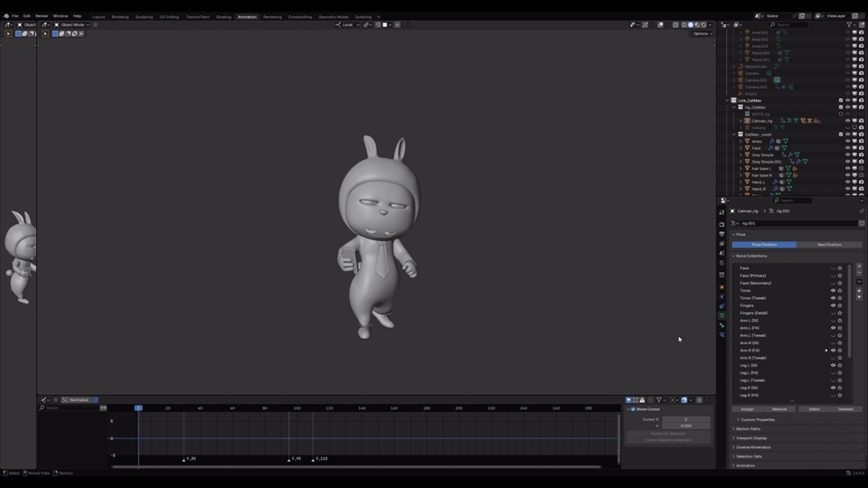Hide the Fingers bone collection
Image resolution: width=868 pixels, height=488 pixels.
[833, 305]
